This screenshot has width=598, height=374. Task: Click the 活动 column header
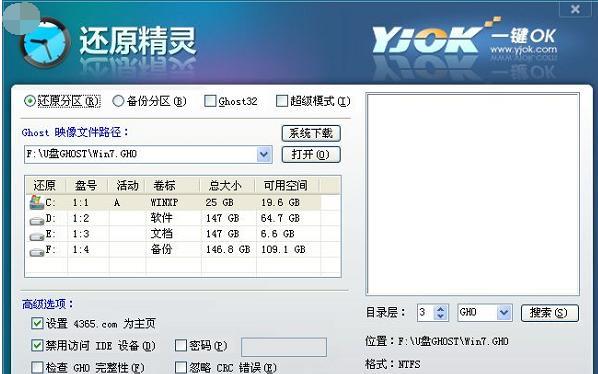127,186
